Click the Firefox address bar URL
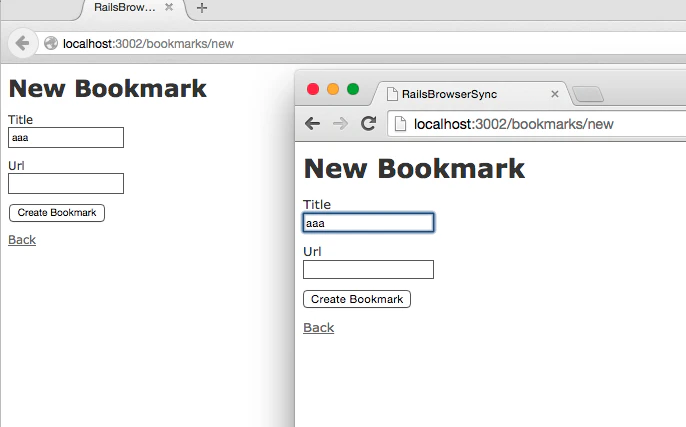This screenshot has height=427, width=686. 148,44
